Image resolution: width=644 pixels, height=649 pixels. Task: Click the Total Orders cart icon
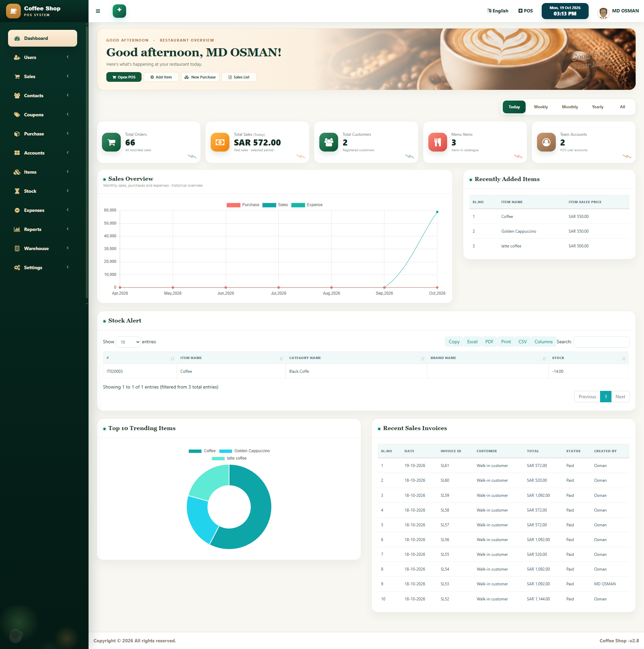[x=111, y=142]
